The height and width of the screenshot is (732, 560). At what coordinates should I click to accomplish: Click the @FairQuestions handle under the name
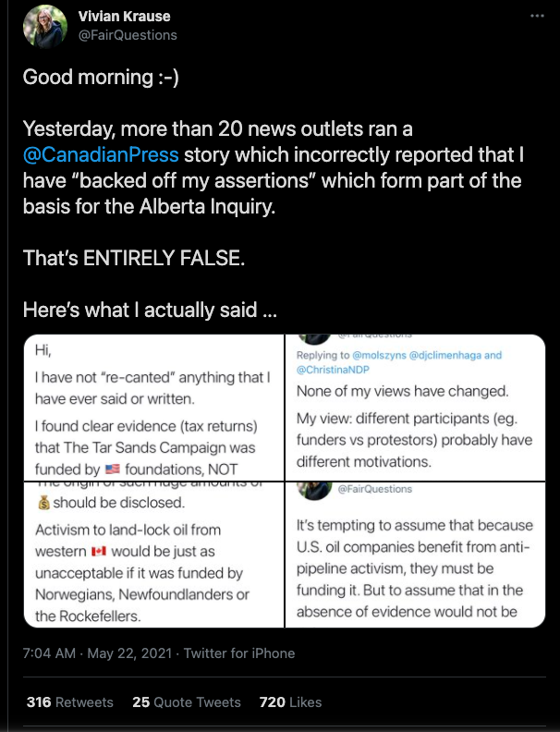point(128,35)
